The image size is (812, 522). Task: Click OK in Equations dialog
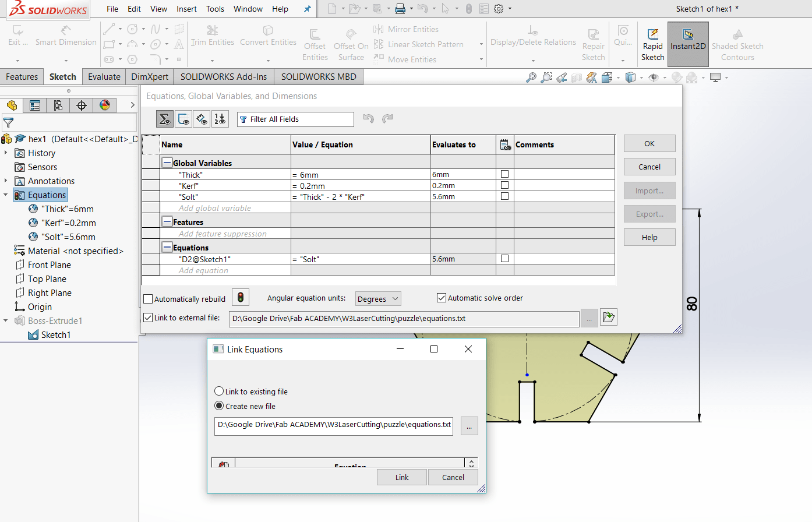[649, 144]
